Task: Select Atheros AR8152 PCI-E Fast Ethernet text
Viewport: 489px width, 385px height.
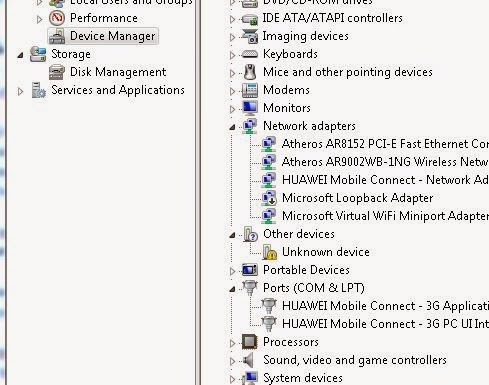Action: pyautogui.click(x=385, y=144)
